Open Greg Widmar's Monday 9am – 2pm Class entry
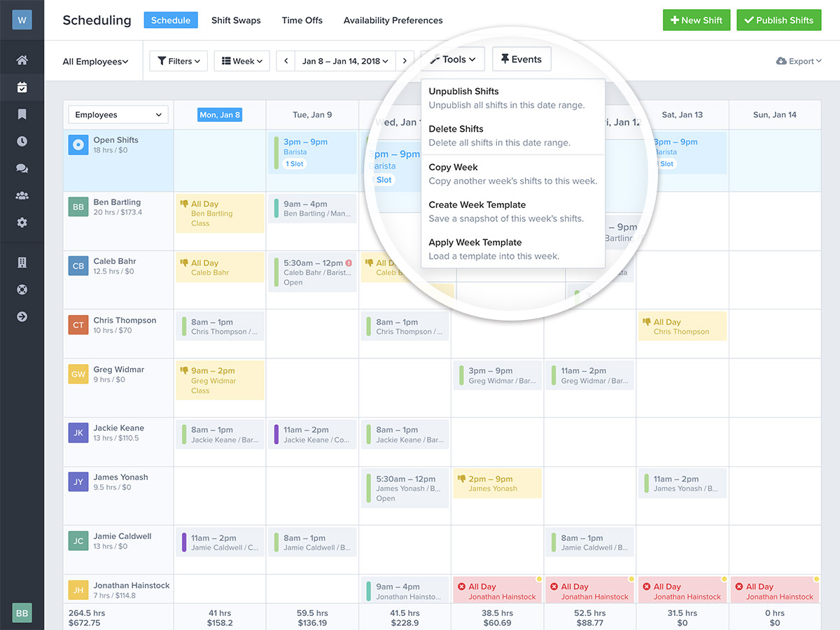This screenshot has height=630, width=840. point(220,380)
